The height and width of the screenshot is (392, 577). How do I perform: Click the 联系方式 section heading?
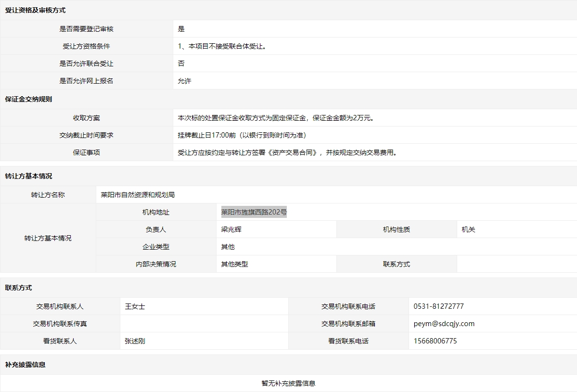pyautogui.click(x=18, y=288)
